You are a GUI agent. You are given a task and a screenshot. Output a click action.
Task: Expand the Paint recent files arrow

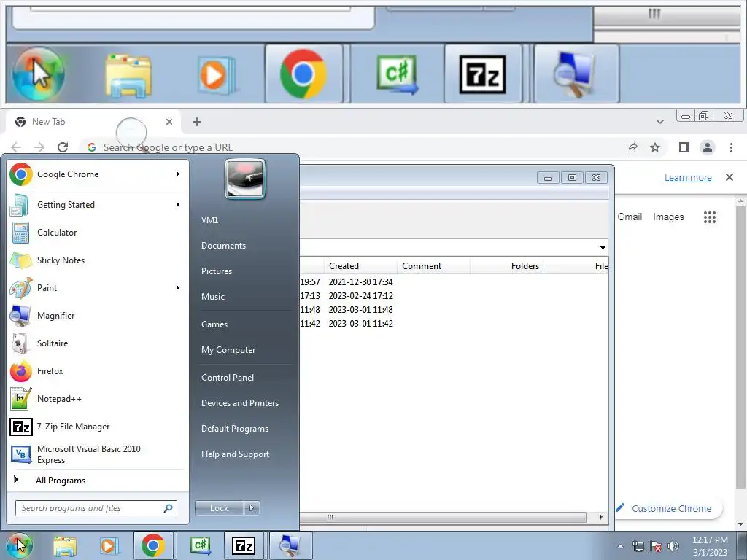tap(178, 287)
